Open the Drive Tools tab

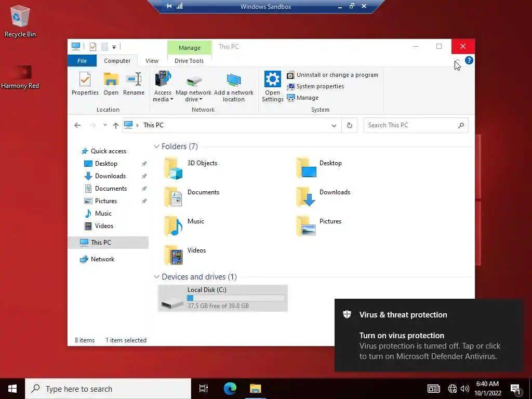pos(189,61)
